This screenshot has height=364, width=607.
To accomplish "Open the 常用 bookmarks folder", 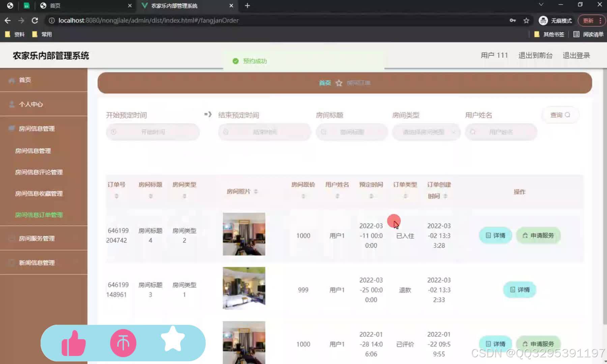I will coord(42,34).
